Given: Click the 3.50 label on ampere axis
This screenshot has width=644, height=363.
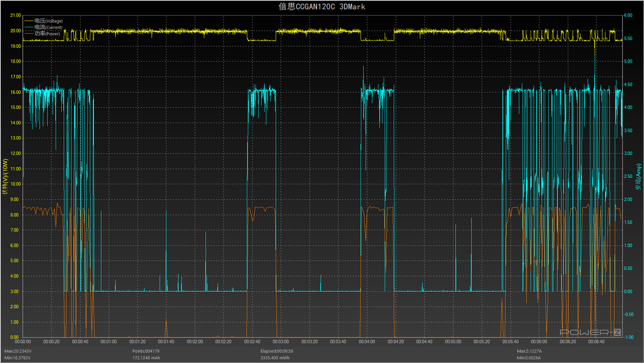Looking at the screenshot, I should click(x=628, y=130).
